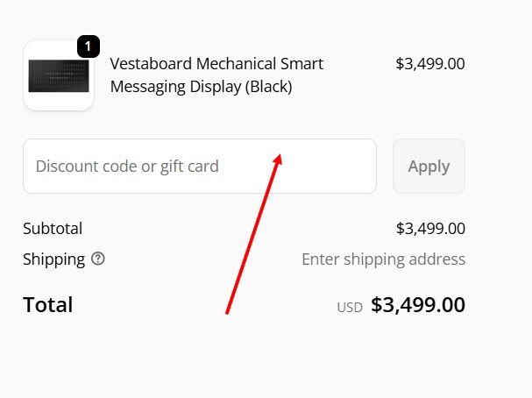This screenshot has width=532, height=398.
Task: Click the quantity badge showing 1
Action: [x=89, y=46]
